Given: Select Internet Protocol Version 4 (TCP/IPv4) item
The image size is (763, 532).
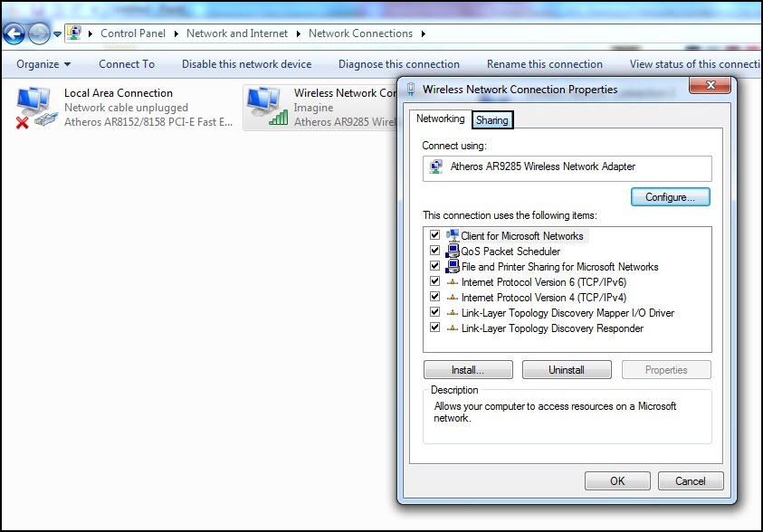Looking at the screenshot, I should click(544, 297).
